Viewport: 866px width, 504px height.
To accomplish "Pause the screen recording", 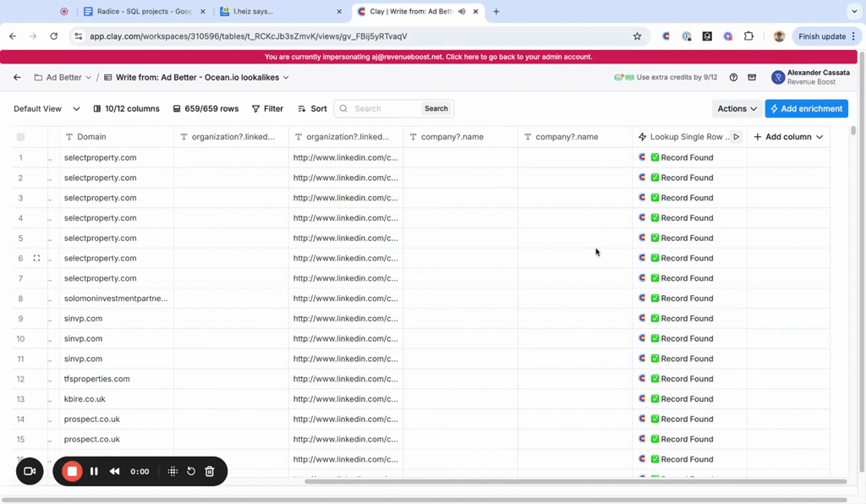I will [94, 471].
